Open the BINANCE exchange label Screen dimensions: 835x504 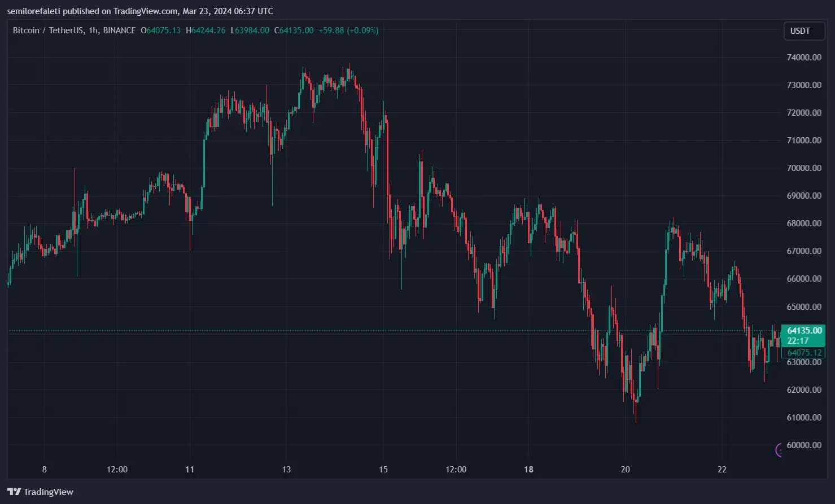point(119,30)
